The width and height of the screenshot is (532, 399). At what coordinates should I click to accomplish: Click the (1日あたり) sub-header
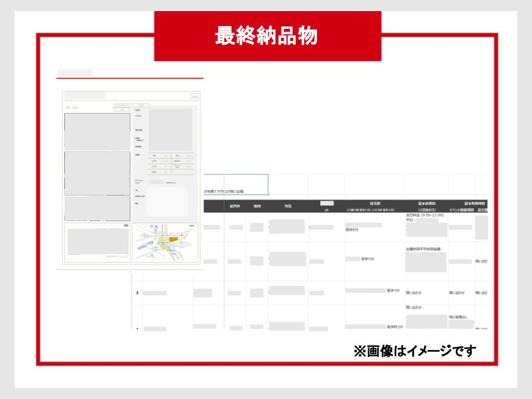(x=427, y=210)
